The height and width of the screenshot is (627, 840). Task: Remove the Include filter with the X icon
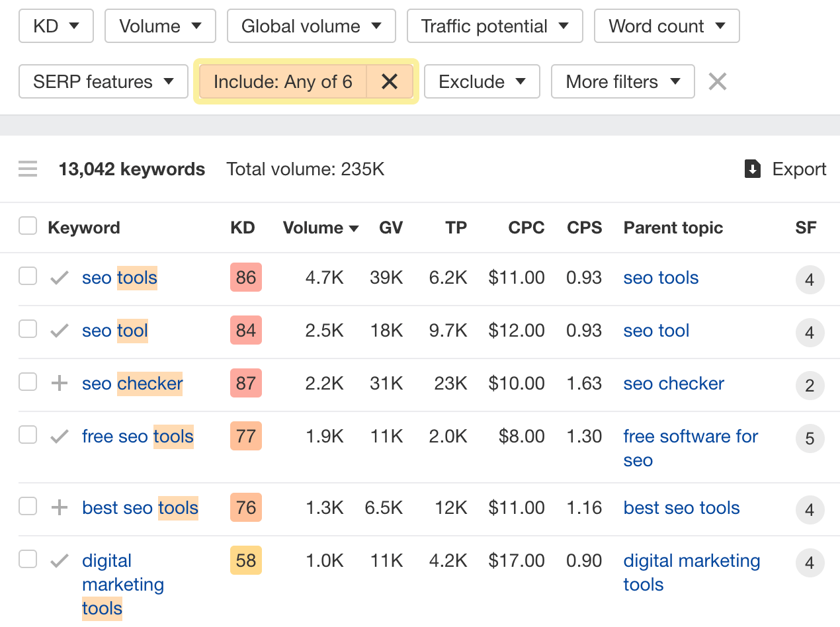coord(390,81)
